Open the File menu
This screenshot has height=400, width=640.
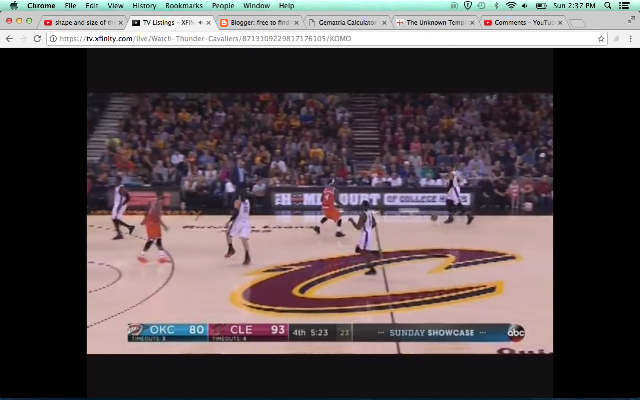[x=70, y=6]
